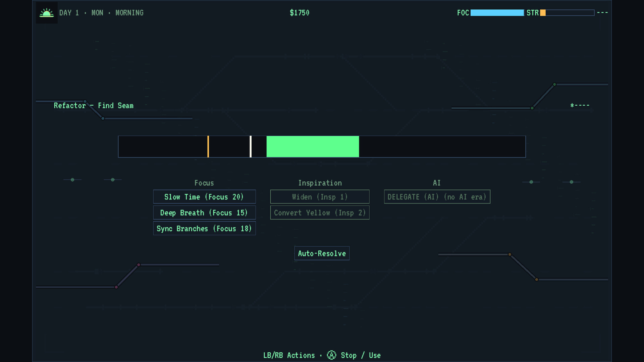Click the Inspiration column heading
The image size is (644, 362).
(x=320, y=183)
